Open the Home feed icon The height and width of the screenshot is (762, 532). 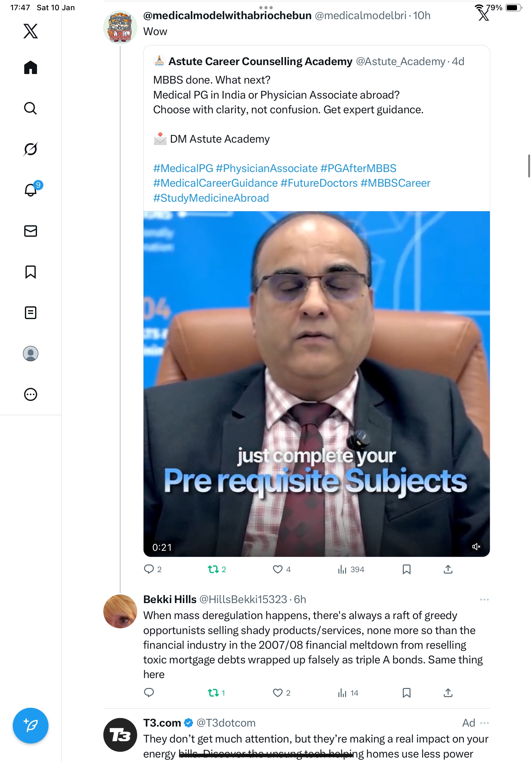(31, 68)
